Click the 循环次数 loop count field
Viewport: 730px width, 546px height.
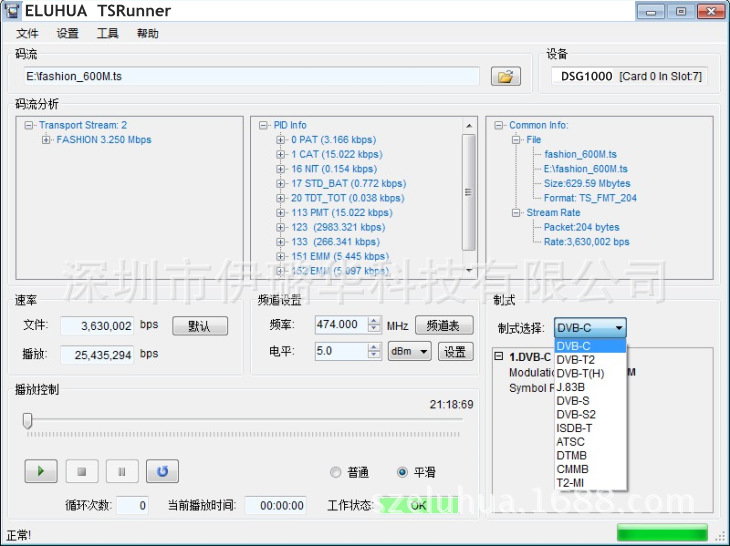coord(133,506)
